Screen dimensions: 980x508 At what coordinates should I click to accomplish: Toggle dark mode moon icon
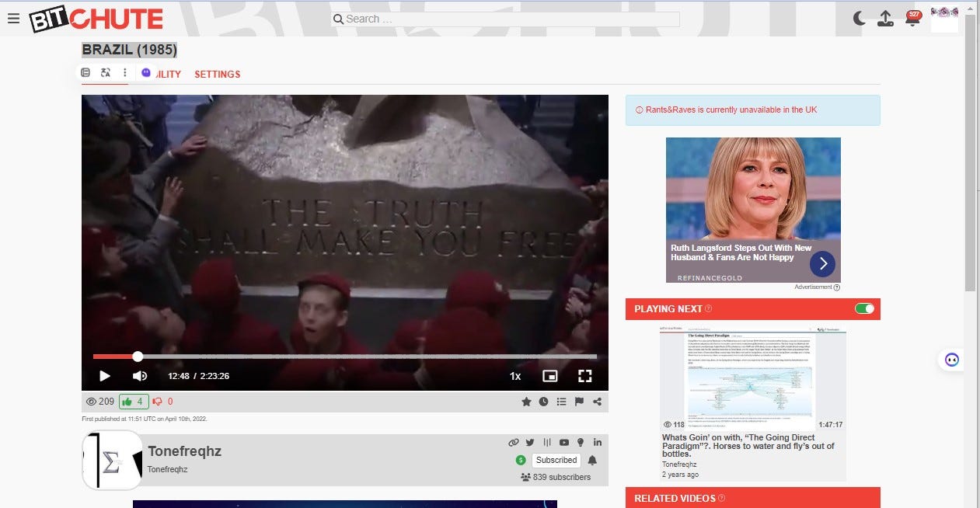click(860, 19)
